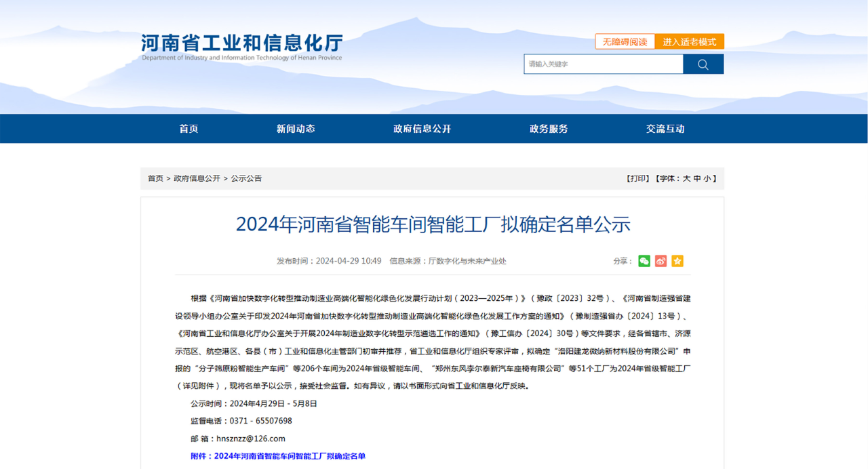Open the 新闻动态 navigation menu
This screenshot has height=469, width=868.
coord(296,129)
